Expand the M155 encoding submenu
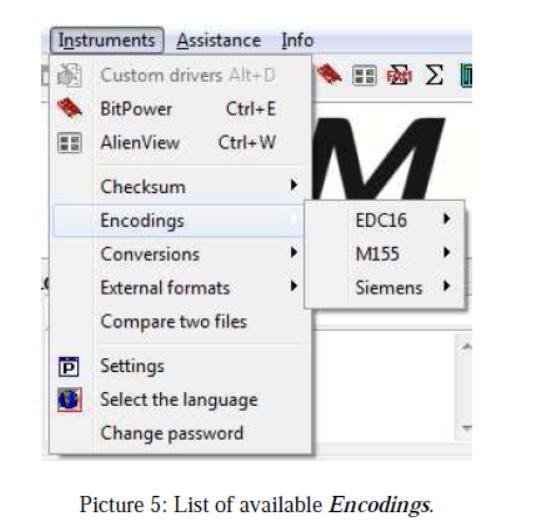Viewport: 551px width, 532px height. 385,253
